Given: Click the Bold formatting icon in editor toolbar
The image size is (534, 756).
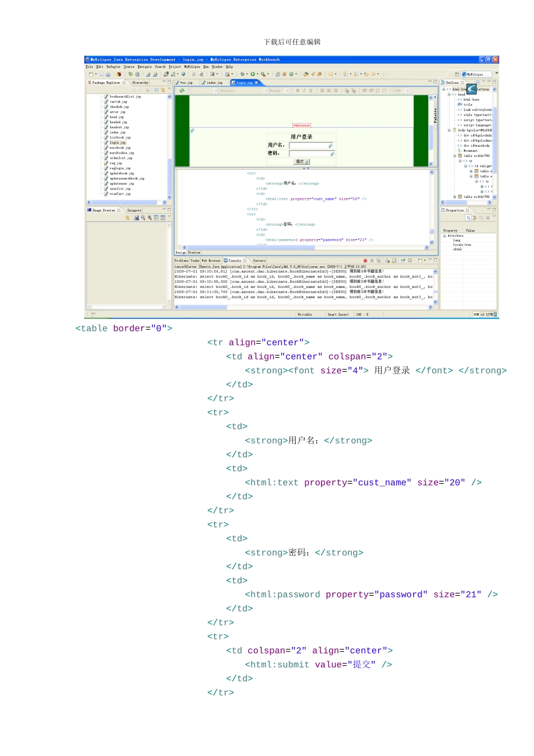Looking at the screenshot, I should pos(298,91).
